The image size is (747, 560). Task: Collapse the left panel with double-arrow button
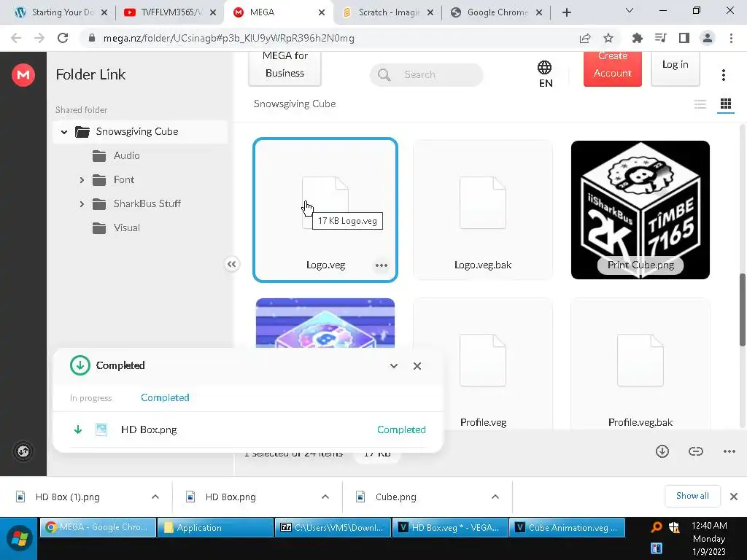pos(231,264)
